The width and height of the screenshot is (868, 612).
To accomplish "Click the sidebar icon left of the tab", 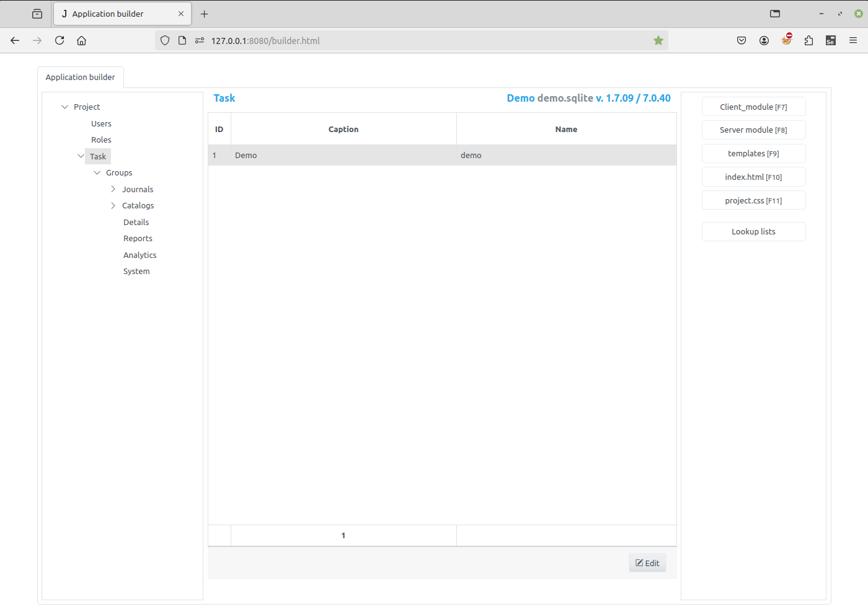I will point(37,13).
